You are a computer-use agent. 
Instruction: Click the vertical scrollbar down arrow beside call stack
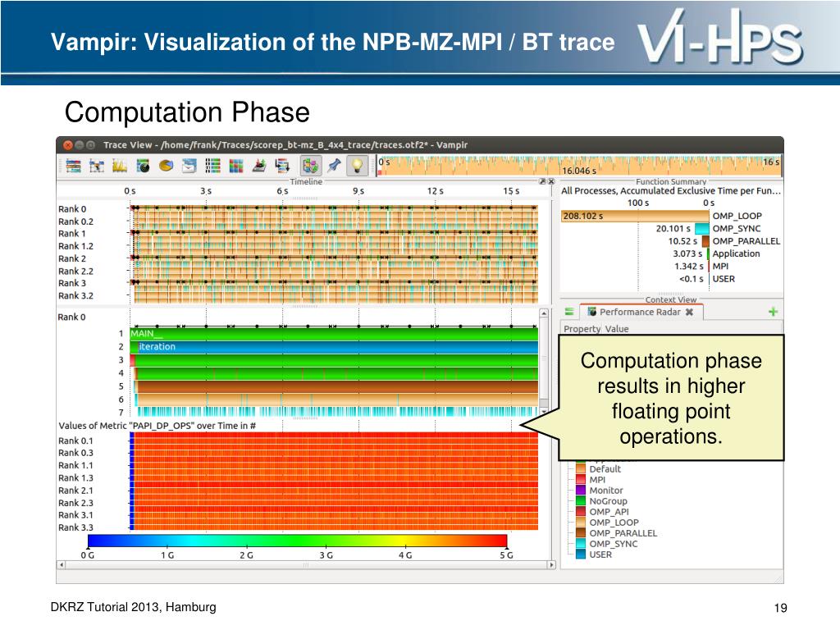click(544, 412)
